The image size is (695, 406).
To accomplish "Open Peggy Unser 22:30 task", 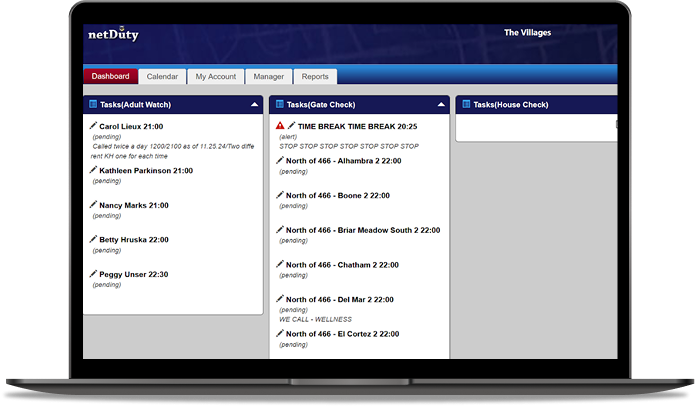I will click(x=134, y=274).
